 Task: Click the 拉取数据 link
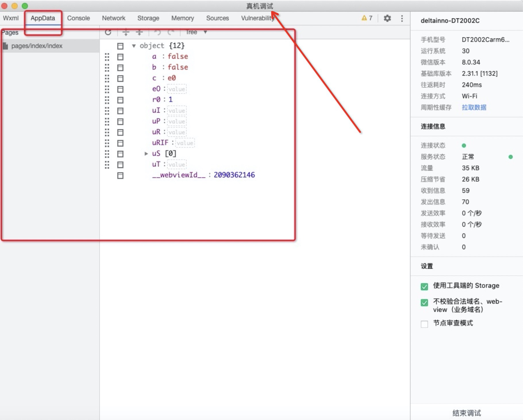click(x=474, y=107)
